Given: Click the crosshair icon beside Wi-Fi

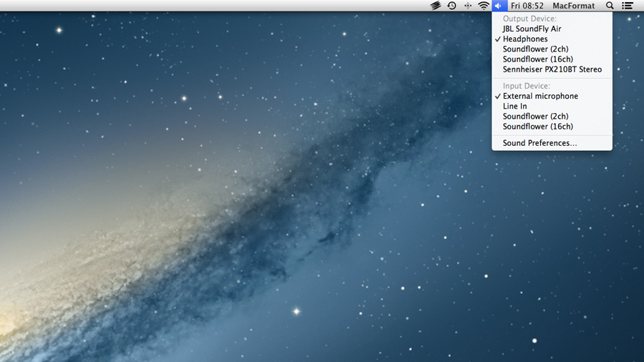Looking at the screenshot, I should [x=467, y=6].
